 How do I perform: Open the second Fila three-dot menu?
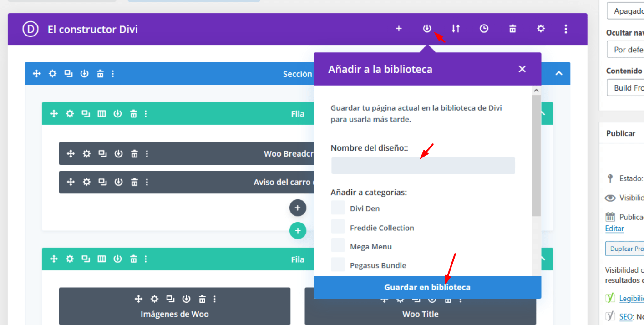point(146,259)
